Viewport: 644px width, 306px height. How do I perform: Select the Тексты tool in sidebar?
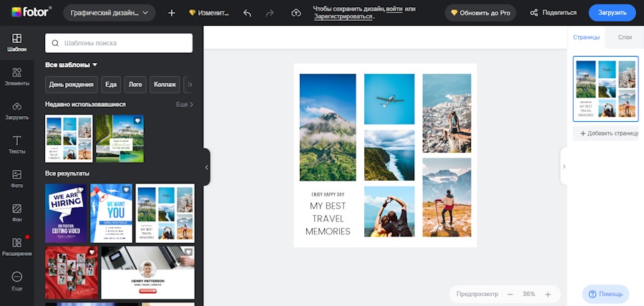point(16,145)
